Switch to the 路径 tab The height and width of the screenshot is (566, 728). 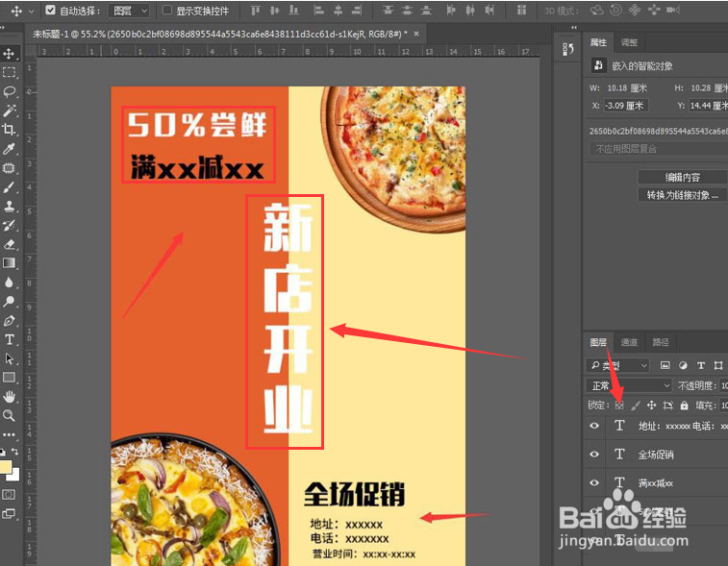(661, 342)
